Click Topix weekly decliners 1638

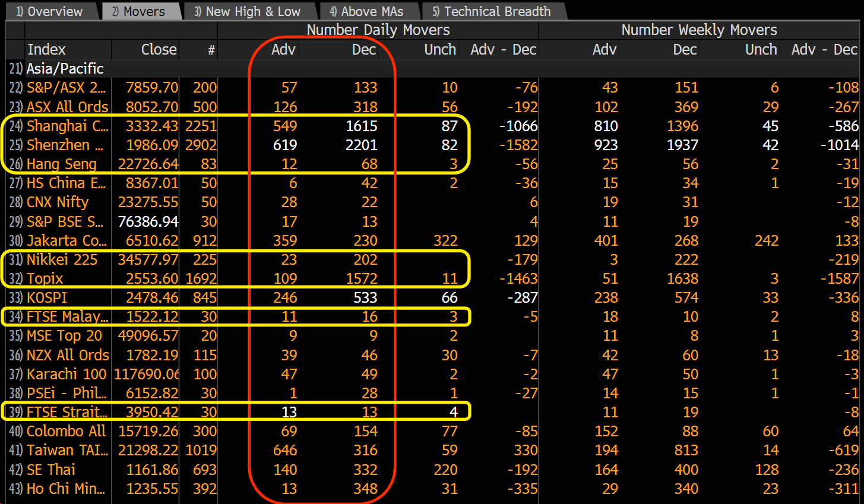click(682, 278)
